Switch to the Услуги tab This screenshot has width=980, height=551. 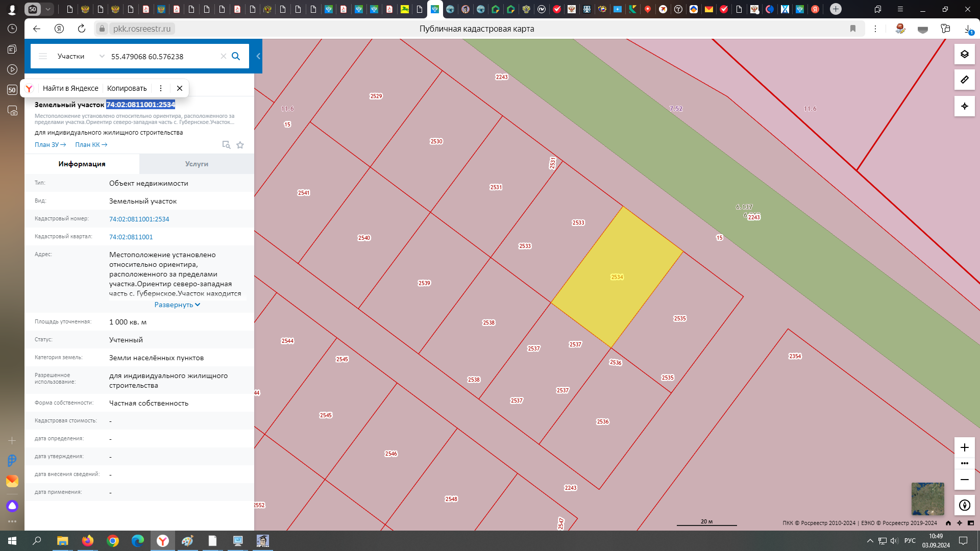pos(197,164)
